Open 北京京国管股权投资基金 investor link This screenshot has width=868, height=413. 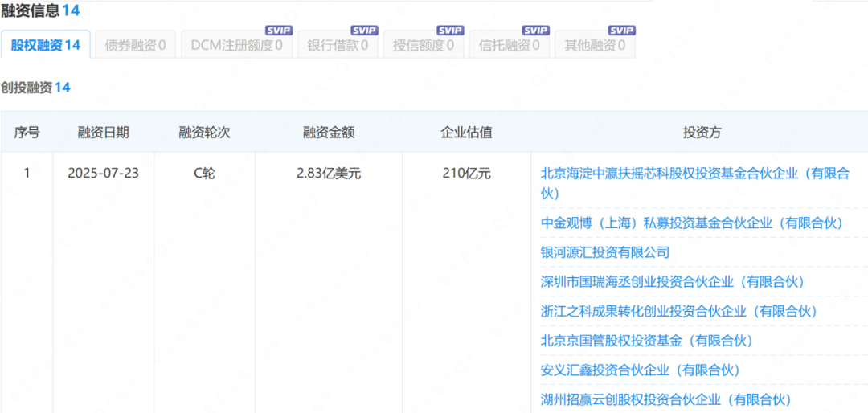pyautogui.click(x=647, y=341)
